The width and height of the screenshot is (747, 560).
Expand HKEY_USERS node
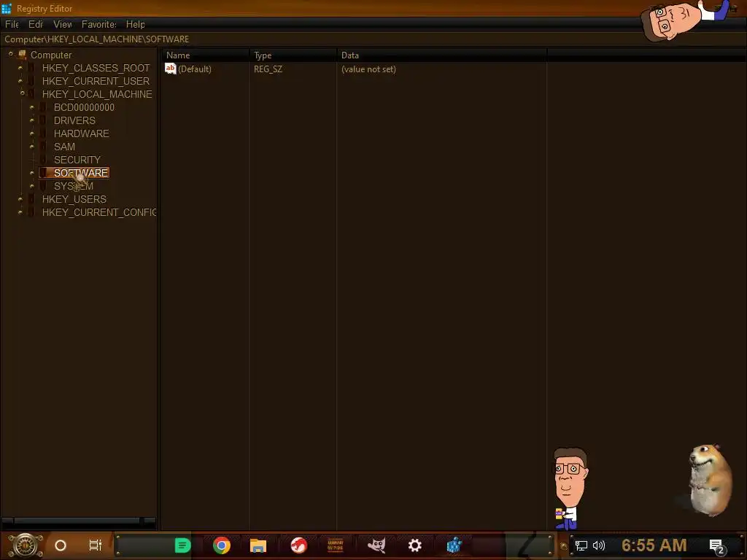click(20, 199)
